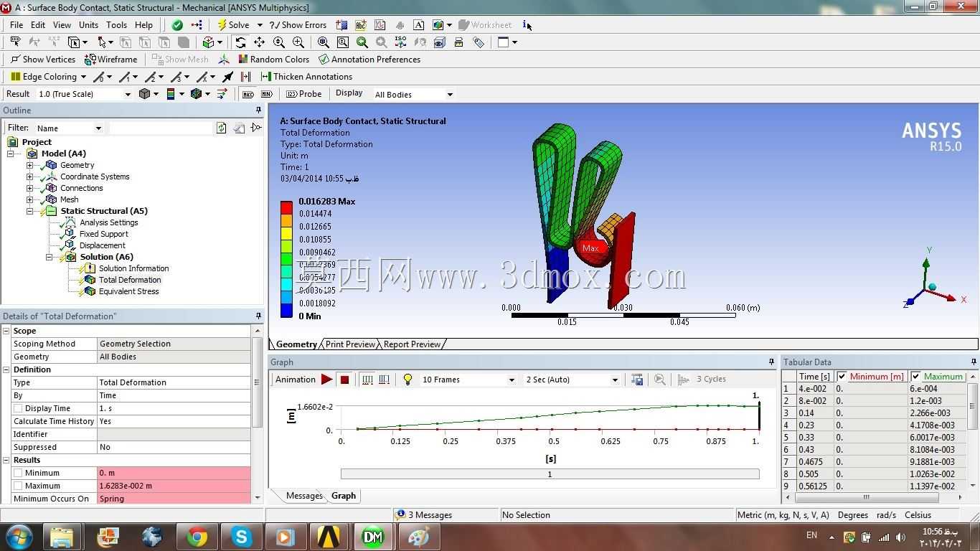
Task: Click the Zoom tool icon
Action: pos(279,42)
